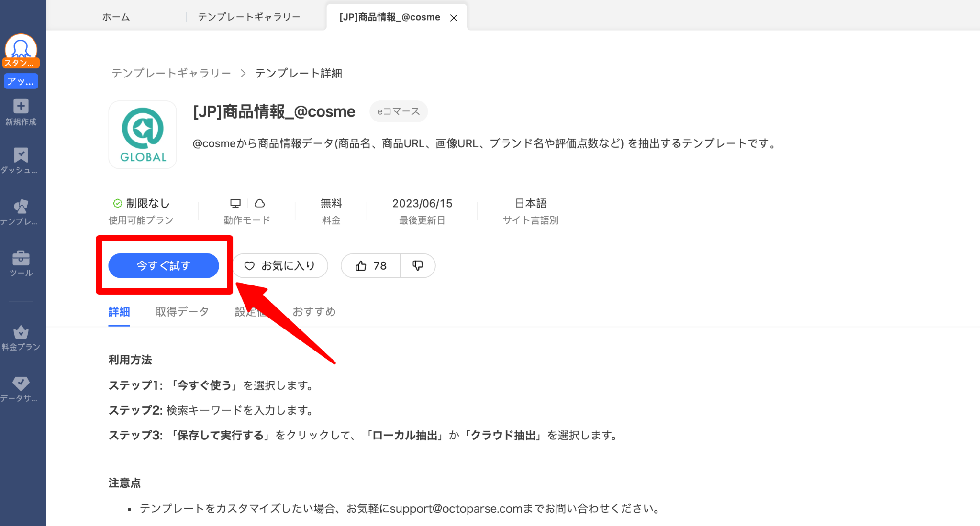Click the eコマース category tag
Image resolution: width=980 pixels, height=526 pixels.
click(x=399, y=111)
